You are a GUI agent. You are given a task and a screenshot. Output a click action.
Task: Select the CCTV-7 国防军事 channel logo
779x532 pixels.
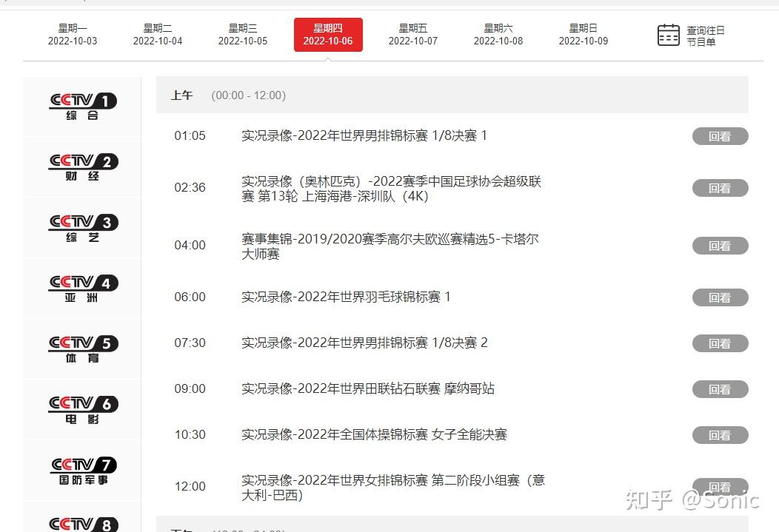click(83, 471)
